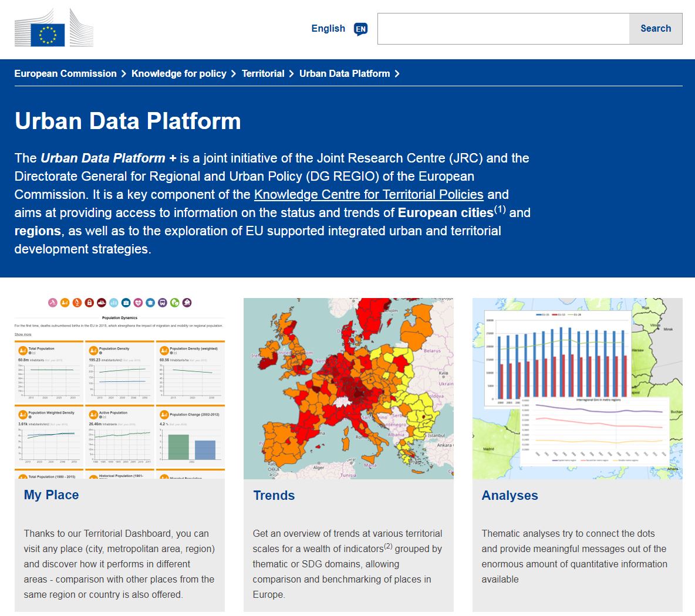Open the Trends map thumbnail
This screenshot has height=616, width=695.
pyautogui.click(x=349, y=388)
